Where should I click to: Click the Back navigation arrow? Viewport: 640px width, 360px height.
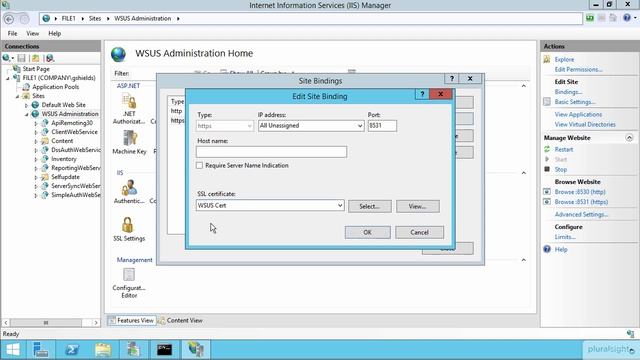point(9,19)
